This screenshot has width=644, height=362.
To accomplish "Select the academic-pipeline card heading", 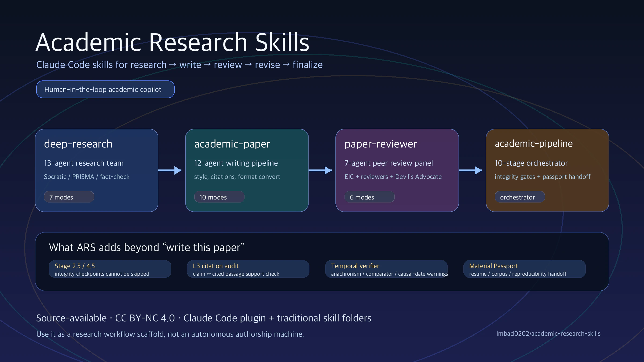I will click(534, 144).
